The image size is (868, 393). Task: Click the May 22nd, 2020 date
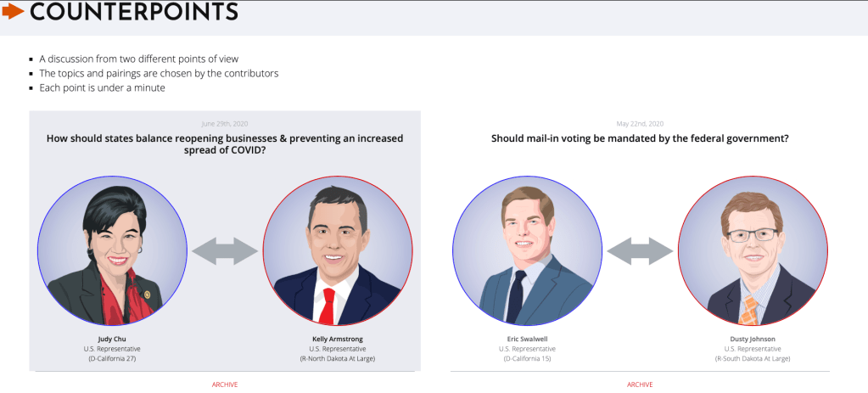coord(640,124)
